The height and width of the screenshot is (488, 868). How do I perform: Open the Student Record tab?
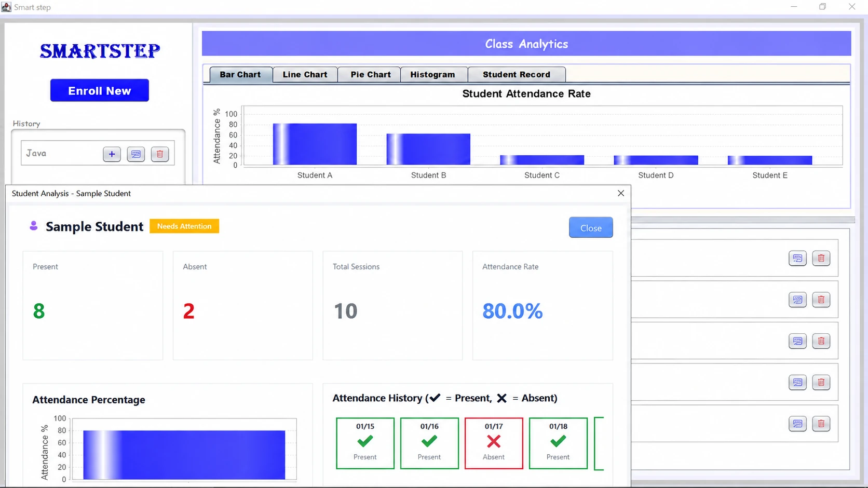pos(517,75)
